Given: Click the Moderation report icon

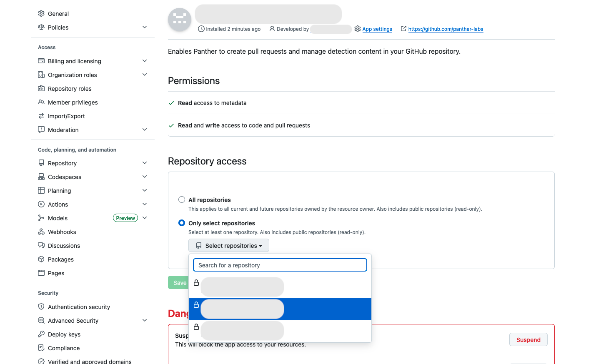Looking at the screenshot, I should 41,130.
